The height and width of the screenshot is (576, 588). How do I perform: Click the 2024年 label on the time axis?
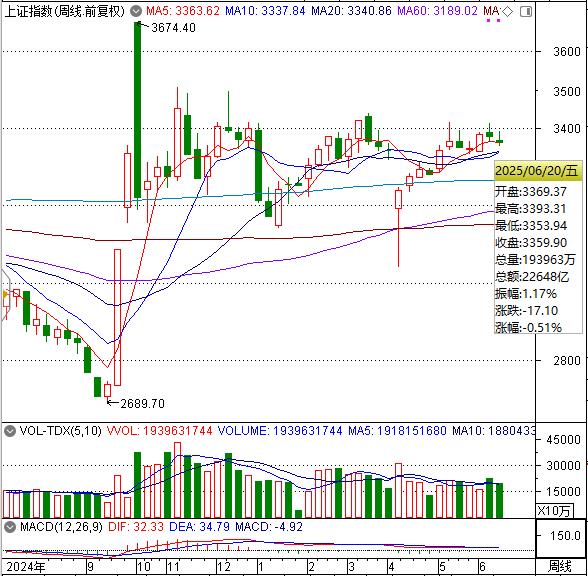(26, 567)
